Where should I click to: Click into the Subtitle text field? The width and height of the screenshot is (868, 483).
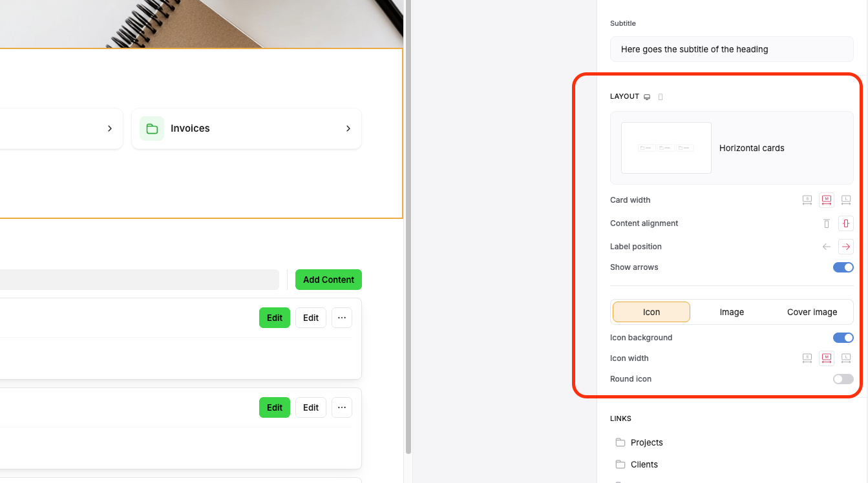click(732, 49)
